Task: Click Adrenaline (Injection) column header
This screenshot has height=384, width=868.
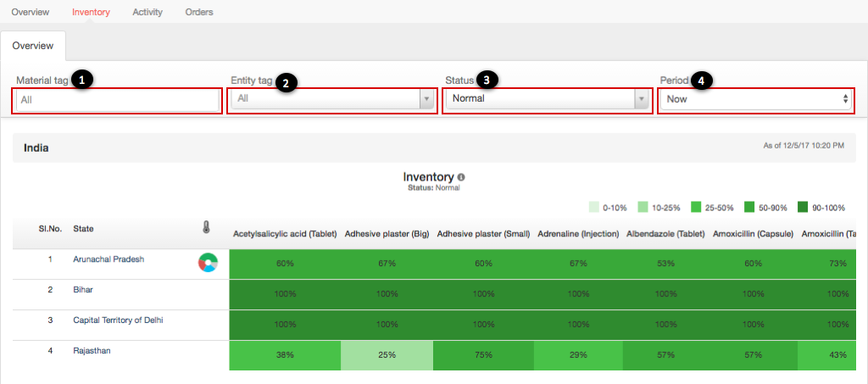Action: tap(578, 234)
